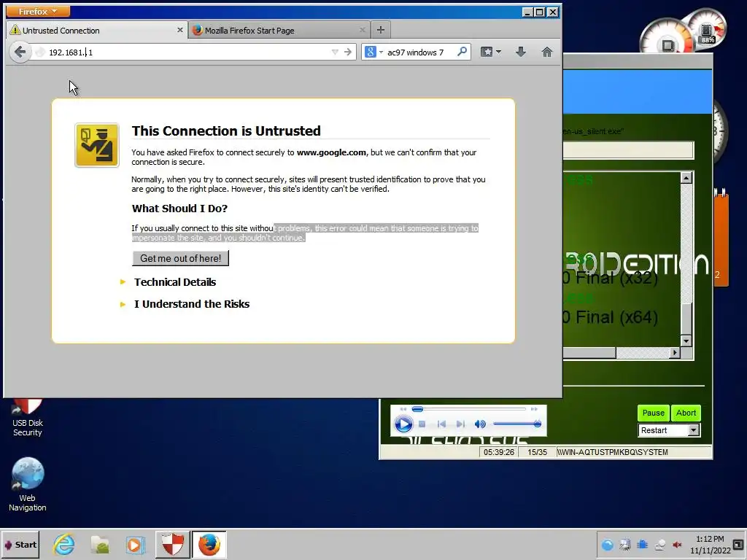Open the Web Navigation desktop shortcut
Image resolution: width=747 pixels, height=560 pixels.
point(27,485)
